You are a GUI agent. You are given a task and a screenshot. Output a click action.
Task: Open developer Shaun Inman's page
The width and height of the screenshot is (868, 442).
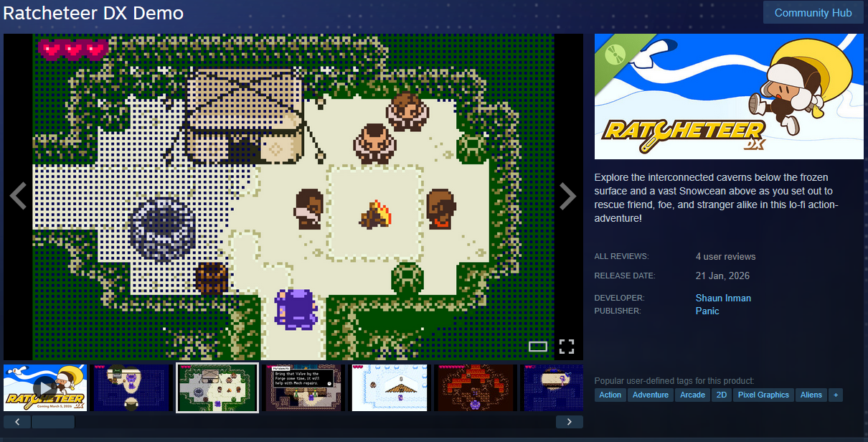tap(723, 298)
